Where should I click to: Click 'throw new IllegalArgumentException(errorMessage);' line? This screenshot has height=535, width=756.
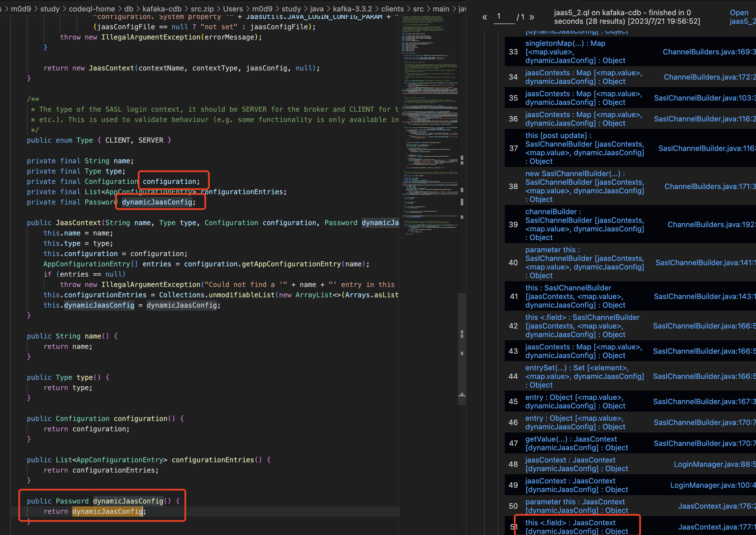161,37
